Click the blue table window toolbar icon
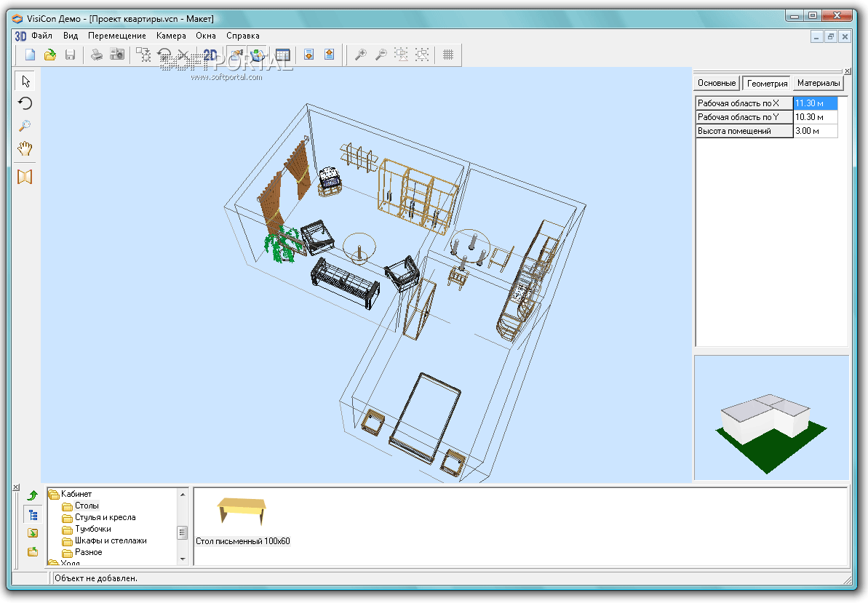Image resolution: width=868 pixels, height=603 pixels. [x=283, y=55]
